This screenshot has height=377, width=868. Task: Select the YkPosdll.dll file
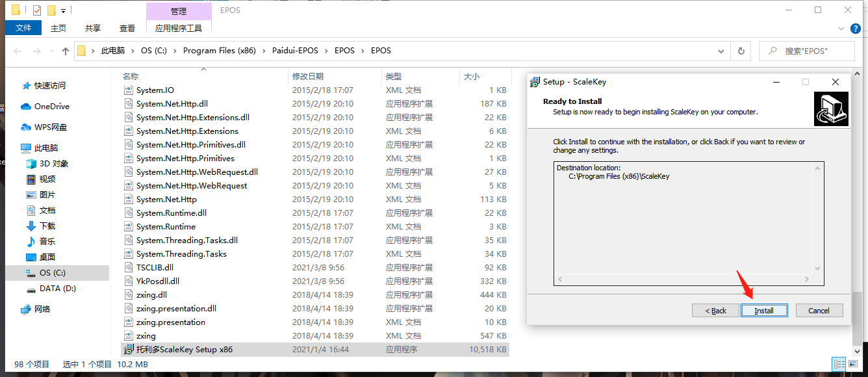(315, 281)
